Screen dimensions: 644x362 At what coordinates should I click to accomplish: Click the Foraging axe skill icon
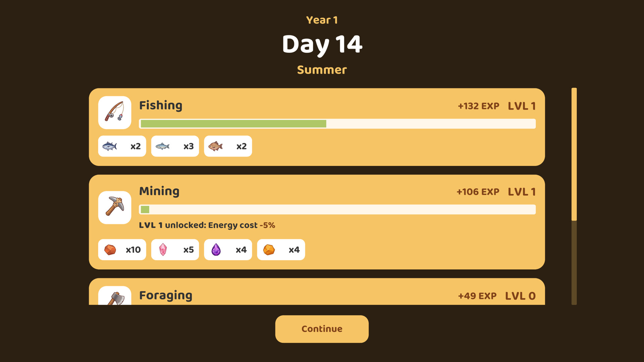[115, 295]
